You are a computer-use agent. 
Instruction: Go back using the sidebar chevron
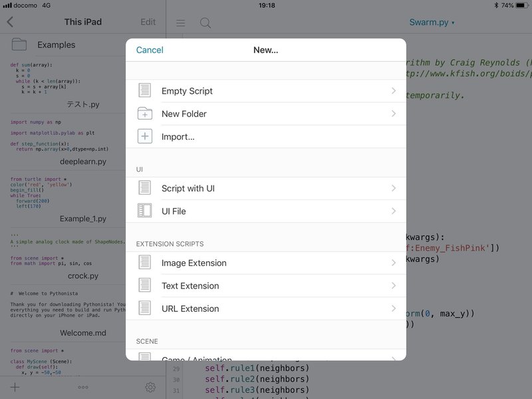click(x=10, y=22)
